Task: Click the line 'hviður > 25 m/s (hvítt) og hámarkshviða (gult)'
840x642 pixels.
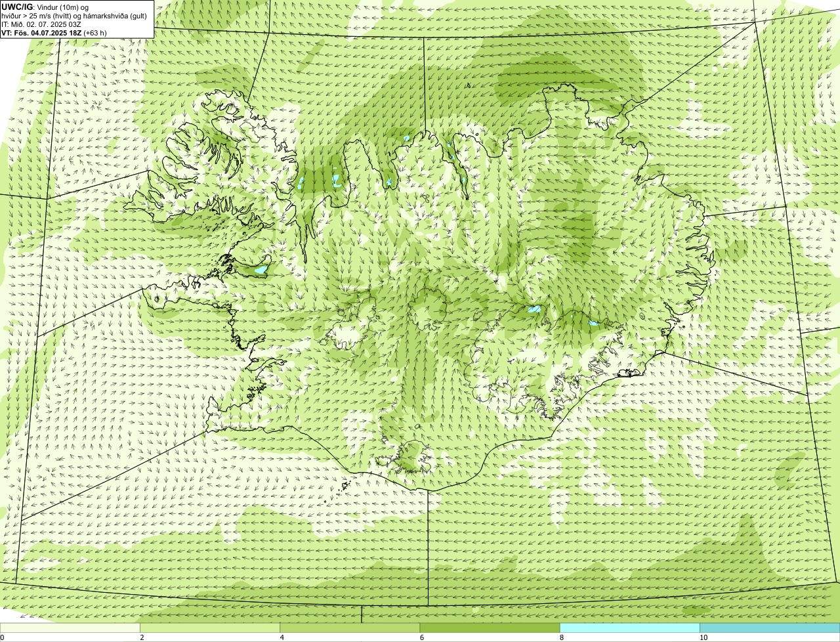Action: [x=74, y=15]
